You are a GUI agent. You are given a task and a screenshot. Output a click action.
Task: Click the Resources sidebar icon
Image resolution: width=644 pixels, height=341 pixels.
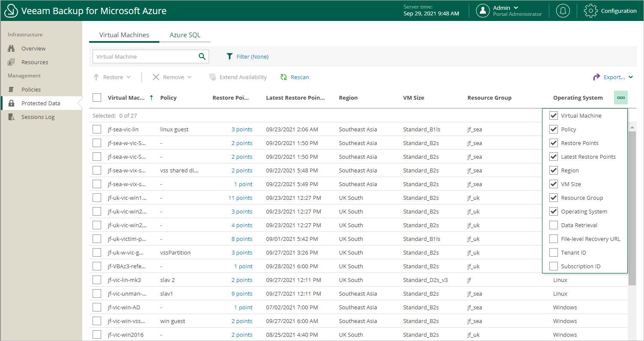12,62
